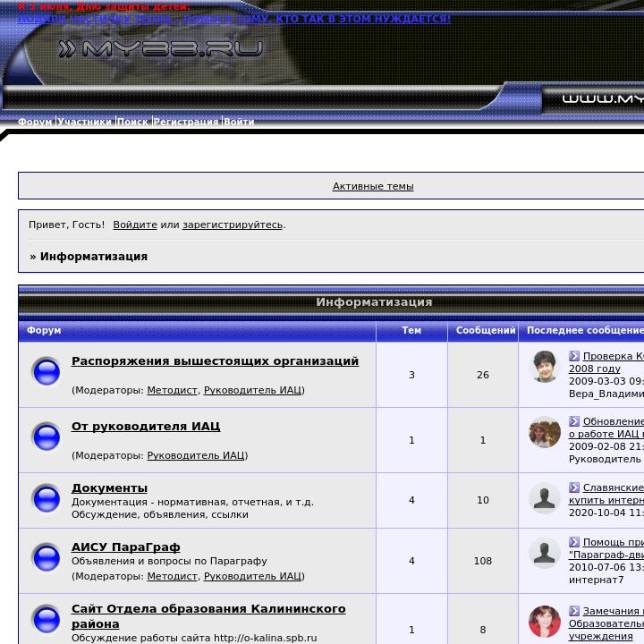
Task: Go to last post arrow for Проверка topic
Action: click(x=573, y=356)
